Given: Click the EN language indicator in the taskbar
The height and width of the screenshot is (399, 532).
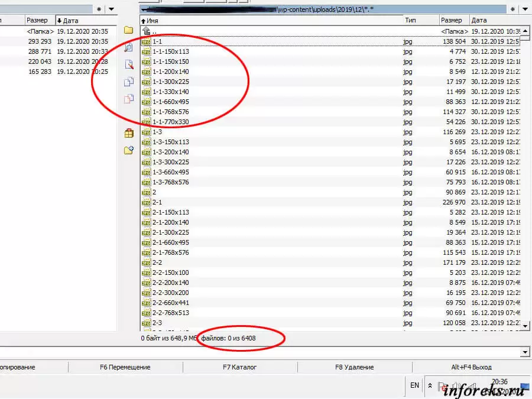Looking at the screenshot, I should pos(414,385).
